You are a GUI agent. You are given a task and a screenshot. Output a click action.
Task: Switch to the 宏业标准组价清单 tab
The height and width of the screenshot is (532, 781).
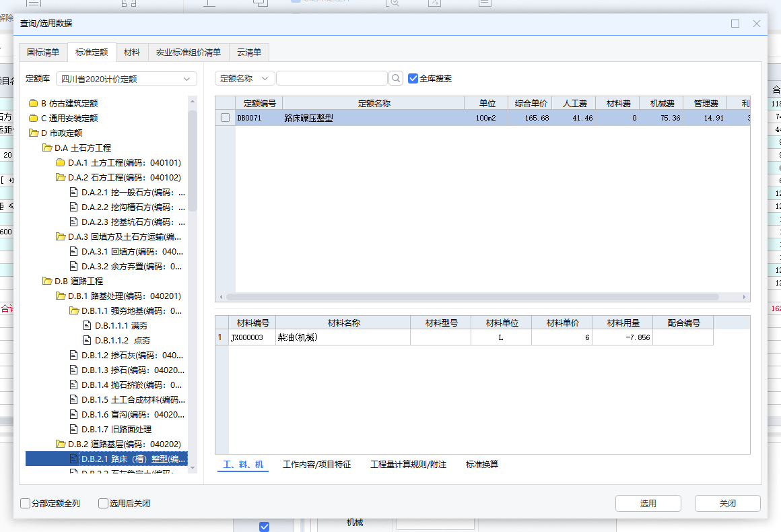tap(189, 53)
